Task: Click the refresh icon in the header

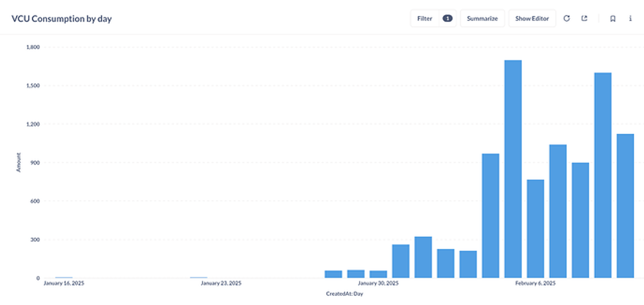Action: 567,18
